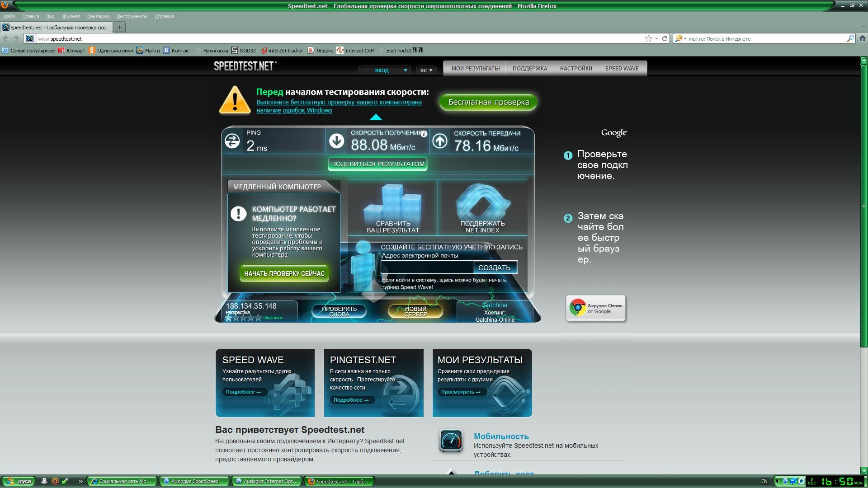Open Auslogics BoostSpeed from taskbar
This screenshot has width=868, height=488.
(194, 481)
